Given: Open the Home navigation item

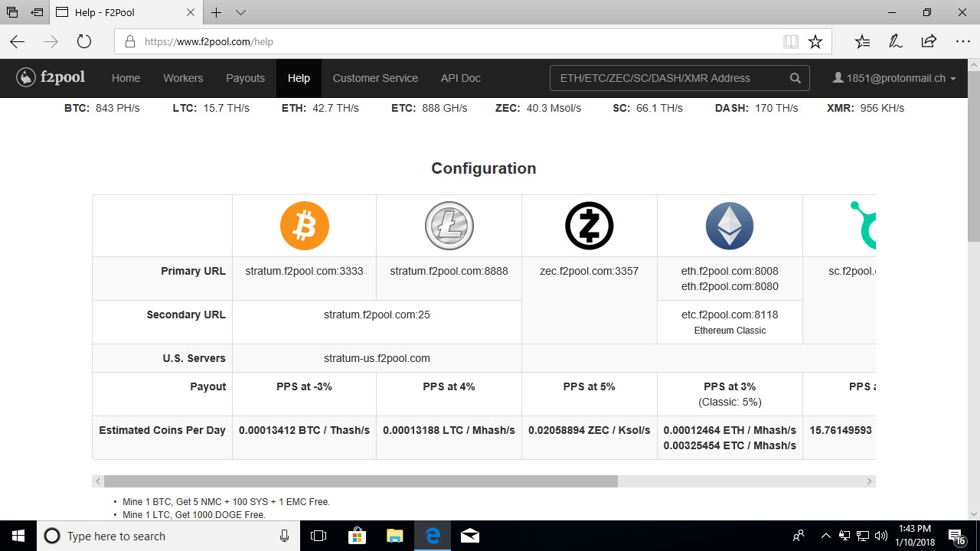Looking at the screenshot, I should [126, 78].
